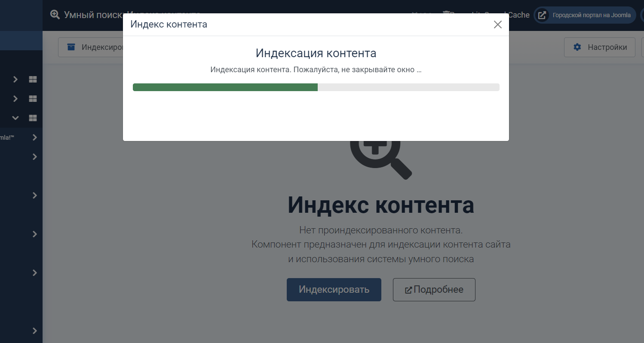The height and width of the screenshot is (343, 644).
Task: Expand the second chevron below the Joomla!™ row
Action: tap(35, 196)
